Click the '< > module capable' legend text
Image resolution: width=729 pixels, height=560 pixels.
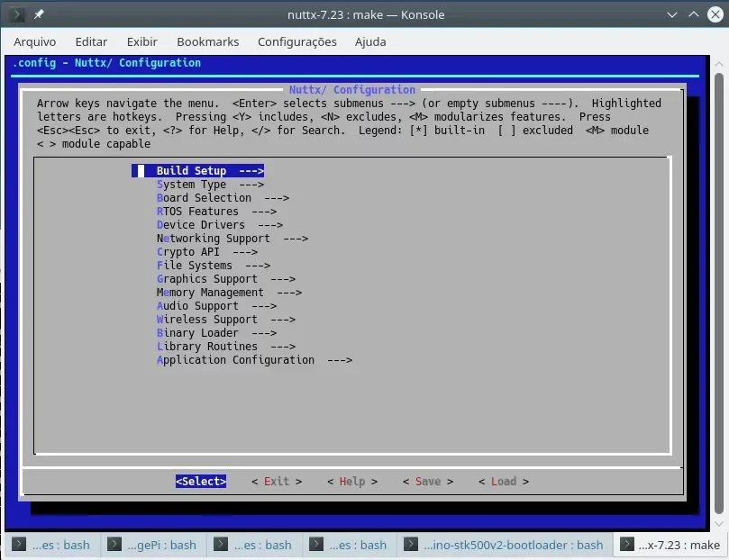click(94, 144)
